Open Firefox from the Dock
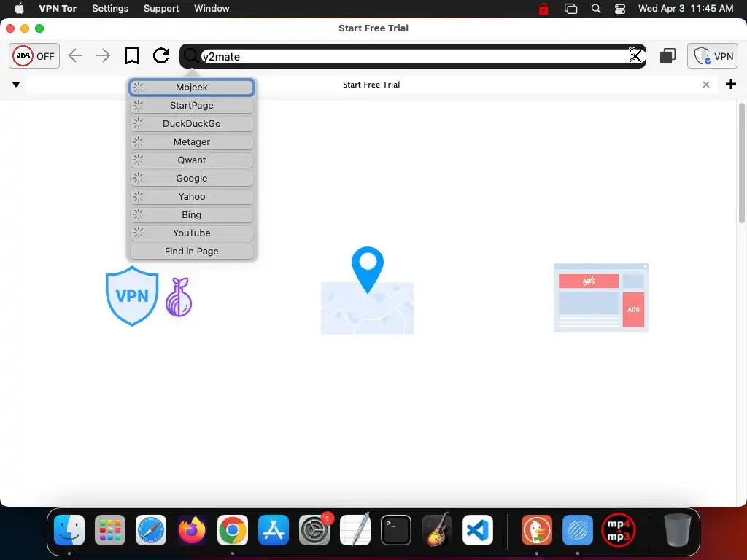This screenshot has height=560, width=747. click(192, 530)
